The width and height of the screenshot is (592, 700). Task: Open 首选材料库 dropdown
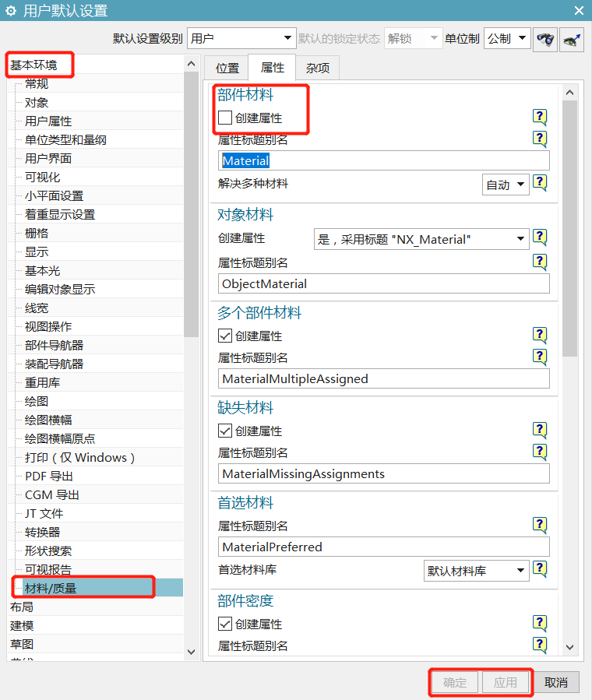pyautogui.click(x=477, y=571)
